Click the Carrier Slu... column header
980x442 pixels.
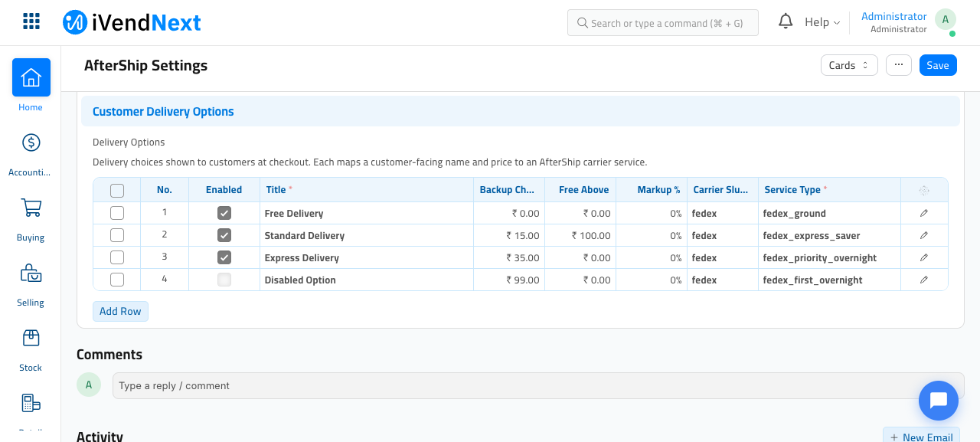(723, 190)
